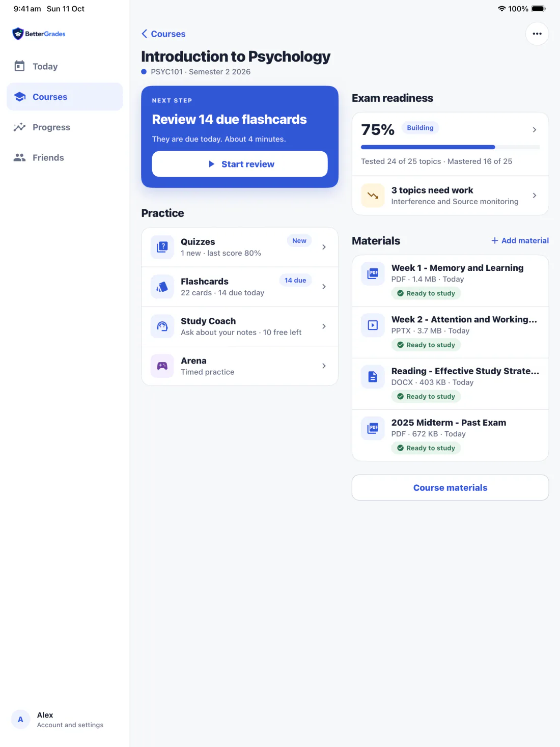560x747 pixels.
Task: Click the back chevron beside Courses
Action: 145,34
